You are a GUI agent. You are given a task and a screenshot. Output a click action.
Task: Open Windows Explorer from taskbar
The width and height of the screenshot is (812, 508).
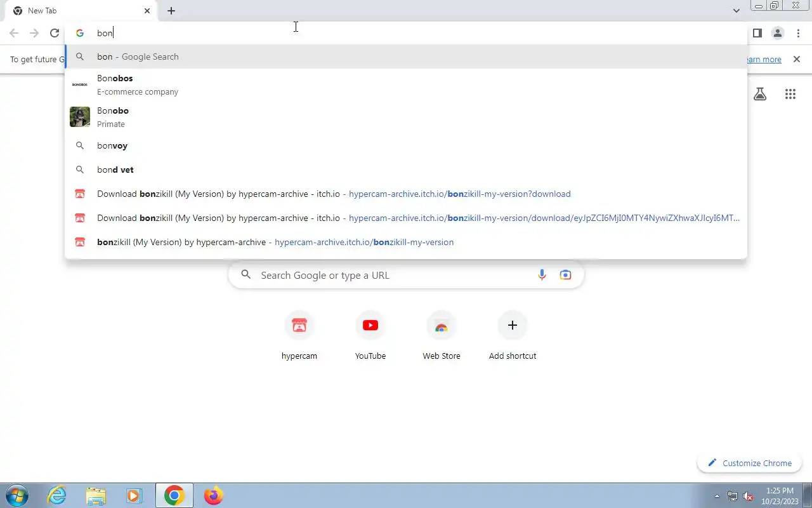(x=96, y=495)
